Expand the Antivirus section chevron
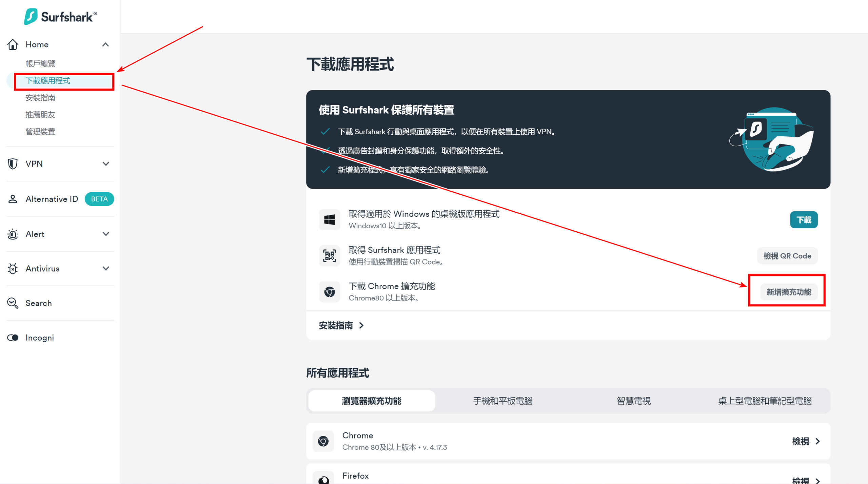 tap(106, 269)
